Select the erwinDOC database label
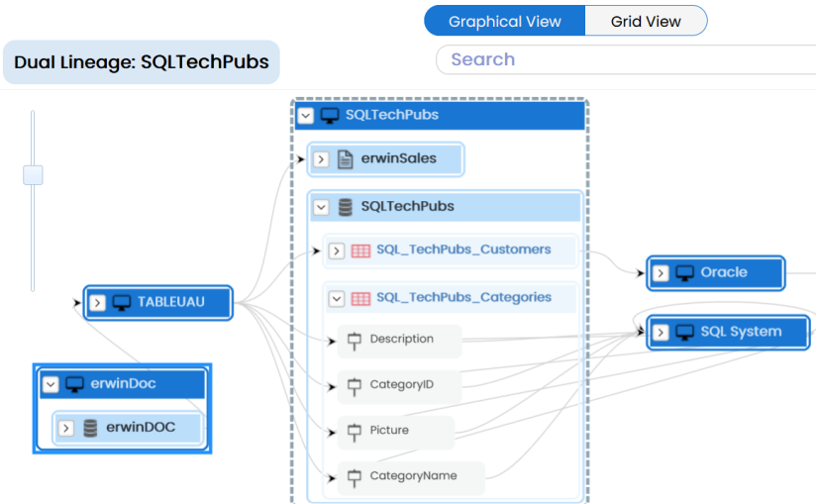 click(141, 427)
